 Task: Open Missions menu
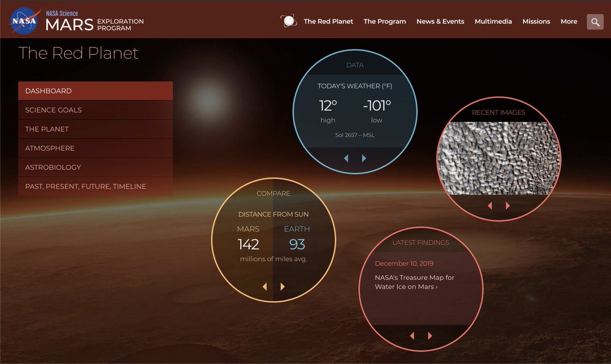point(536,21)
